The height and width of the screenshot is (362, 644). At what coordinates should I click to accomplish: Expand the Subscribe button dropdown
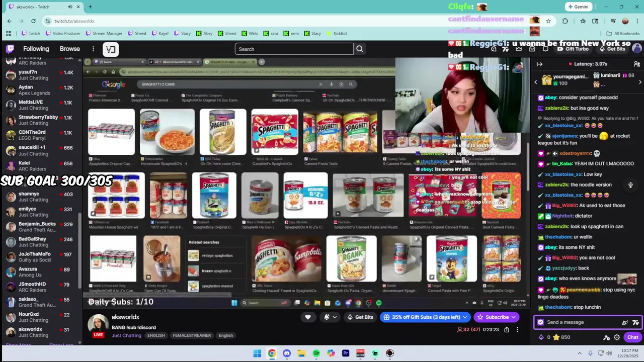tap(513, 317)
